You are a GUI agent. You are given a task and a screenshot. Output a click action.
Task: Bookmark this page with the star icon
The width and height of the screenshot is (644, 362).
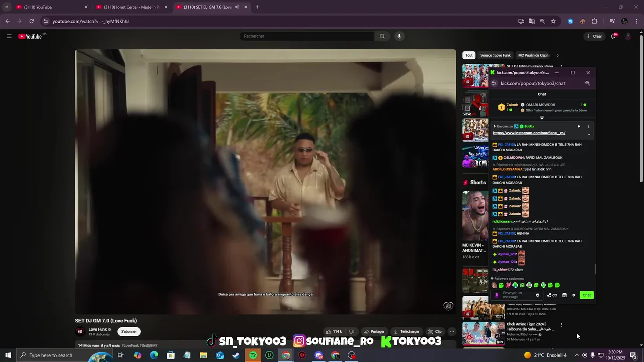(x=553, y=21)
